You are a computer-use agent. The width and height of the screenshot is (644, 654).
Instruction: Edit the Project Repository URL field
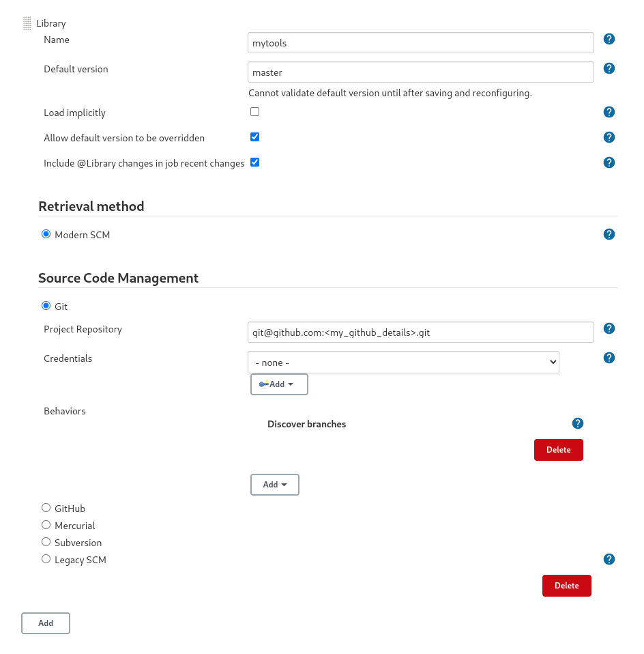(x=420, y=332)
